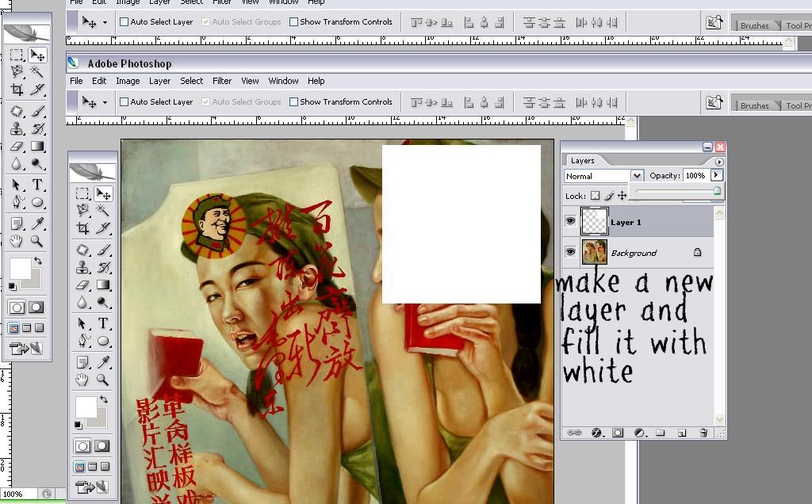
Task: Hide Layer 1 with its eye icon
Action: tap(570, 221)
